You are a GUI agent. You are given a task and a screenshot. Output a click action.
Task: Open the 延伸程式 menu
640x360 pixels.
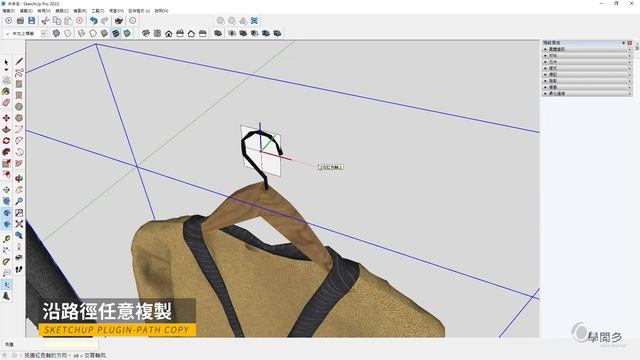(139, 11)
